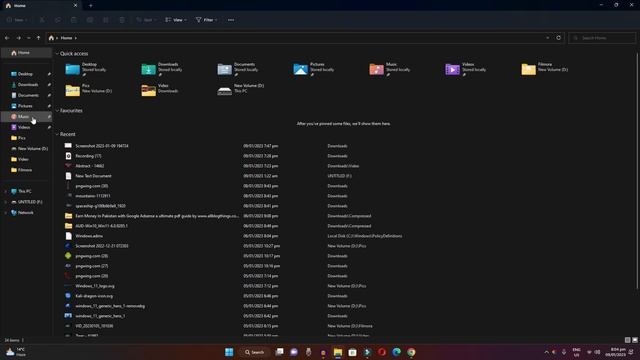Open Google Chrome from the taskbar
The image size is (640, 360).
pos(411,352)
